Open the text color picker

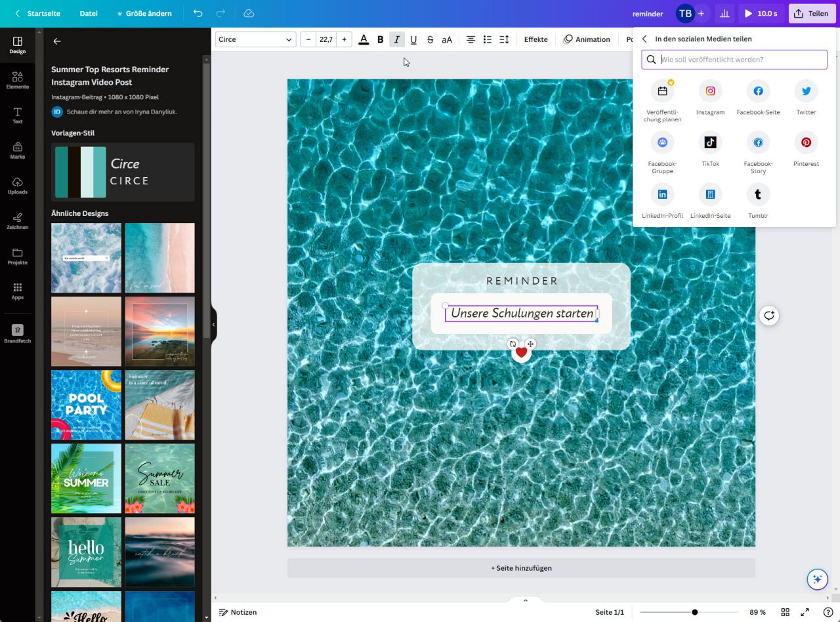(x=364, y=39)
